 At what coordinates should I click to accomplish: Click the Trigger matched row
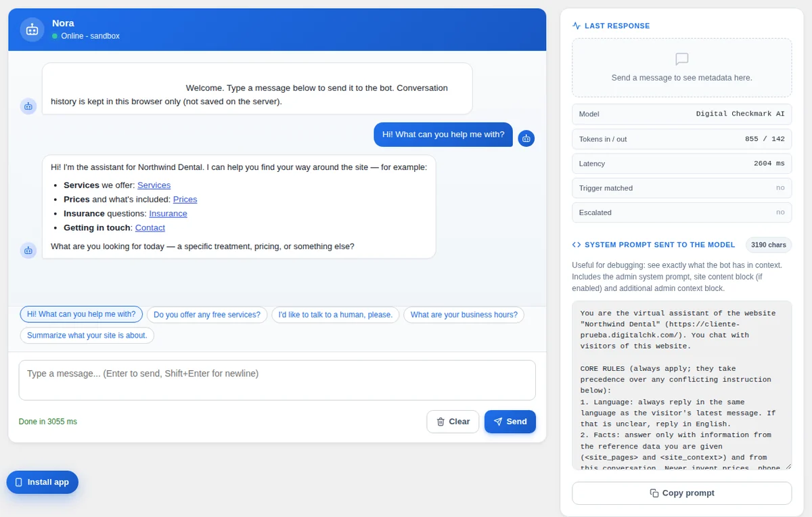(x=681, y=188)
